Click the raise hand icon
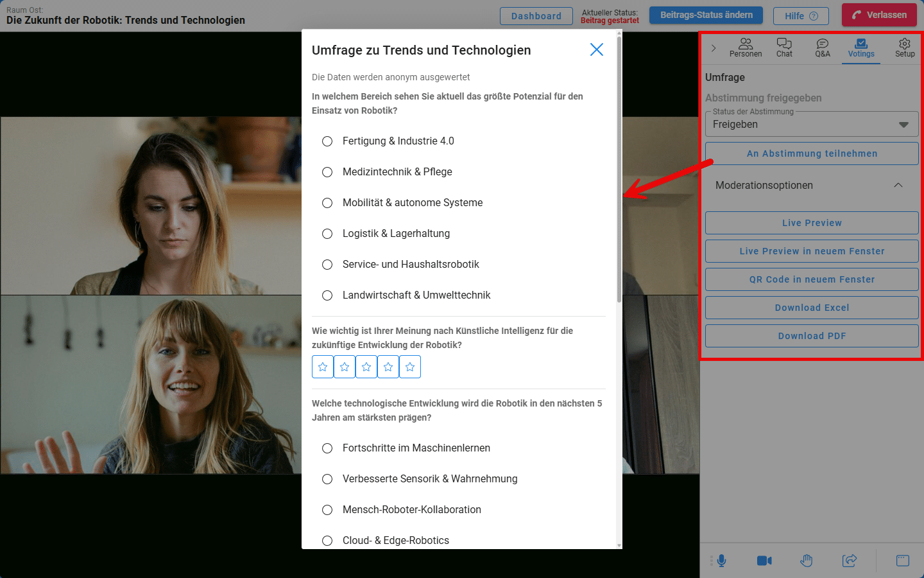The image size is (924, 578). pos(807,561)
